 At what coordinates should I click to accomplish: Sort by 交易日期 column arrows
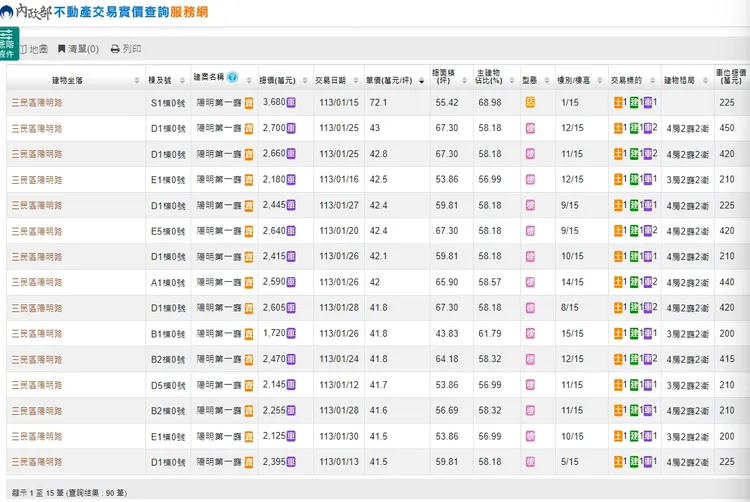tap(355, 80)
